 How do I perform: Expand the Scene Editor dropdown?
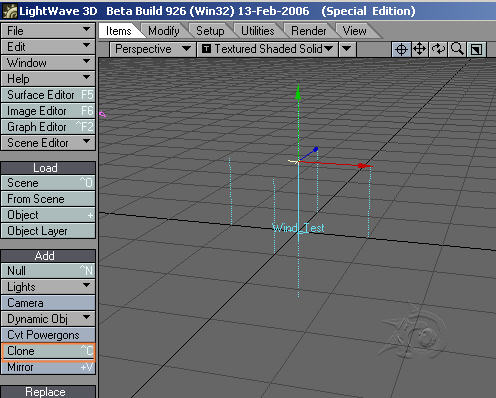coord(48,143)
